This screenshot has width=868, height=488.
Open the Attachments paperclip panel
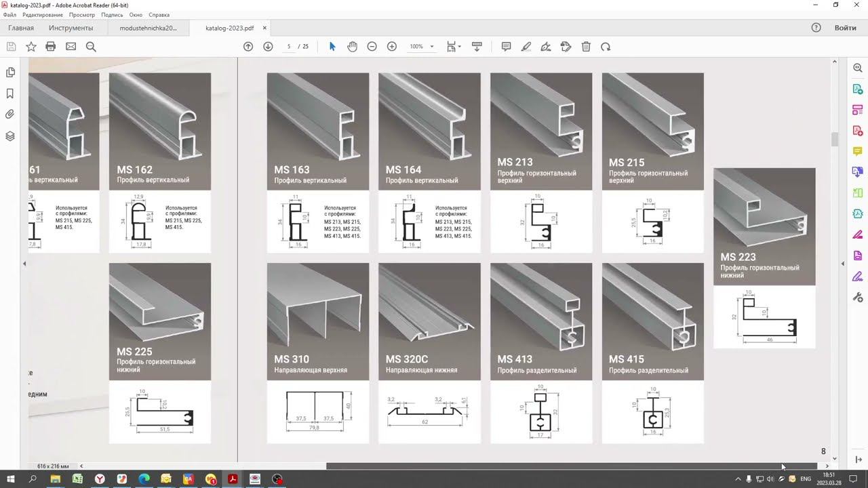pyautogui.click(x=10, y=115)
